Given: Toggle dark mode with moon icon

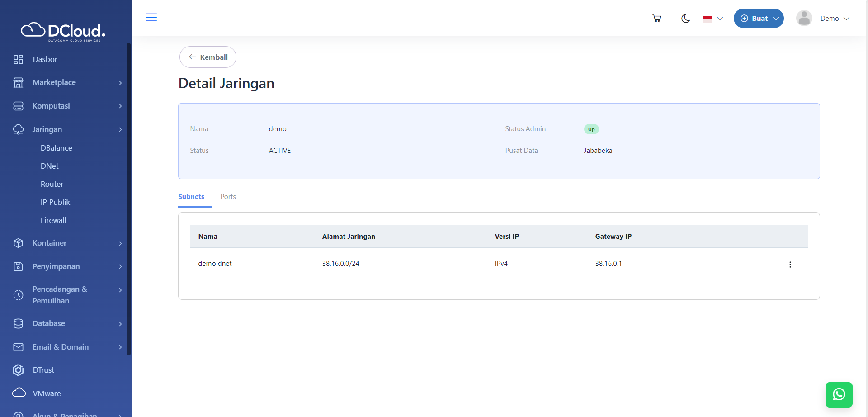Looking at the screenshot, I should tap(685, 19).
